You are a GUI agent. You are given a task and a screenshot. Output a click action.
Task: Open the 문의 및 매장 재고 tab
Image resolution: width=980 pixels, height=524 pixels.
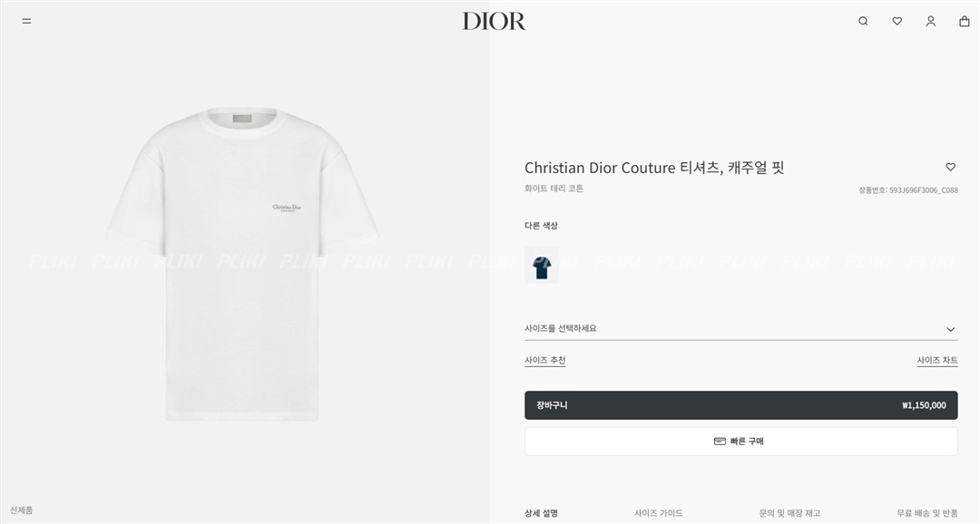[789, 513]
